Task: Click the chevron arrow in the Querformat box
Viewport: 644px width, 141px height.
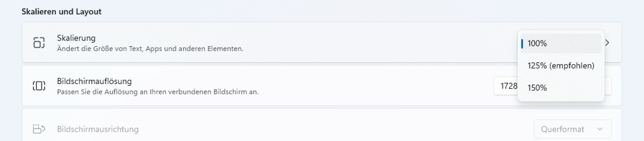Action: [600, 129]
